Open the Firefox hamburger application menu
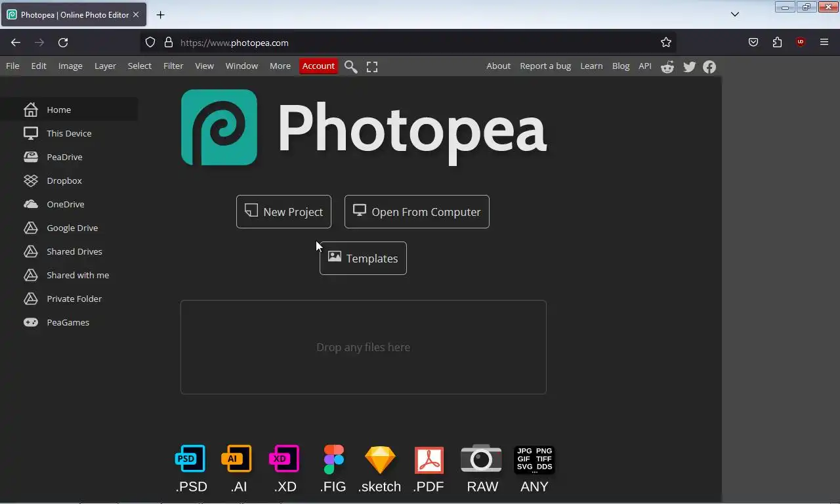This screenshot has height=504, width=840. point(824,43)
